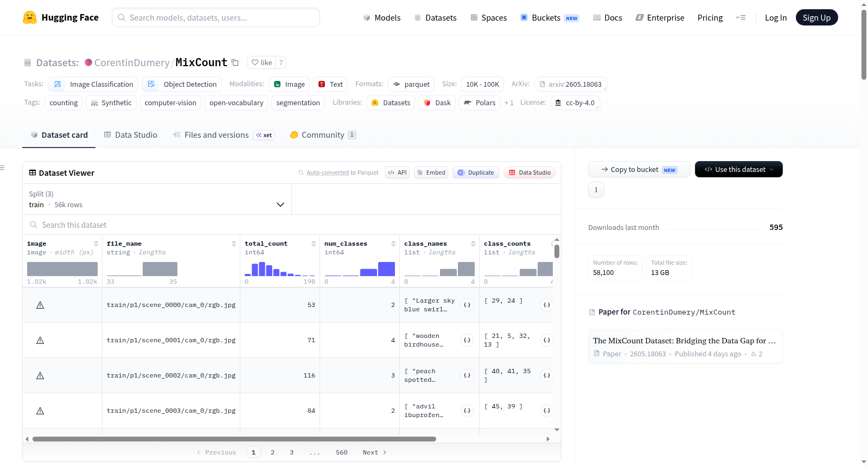Open Enterprise in the top navigation
Screen dimensions: 868x467
[x=660, y=18]
